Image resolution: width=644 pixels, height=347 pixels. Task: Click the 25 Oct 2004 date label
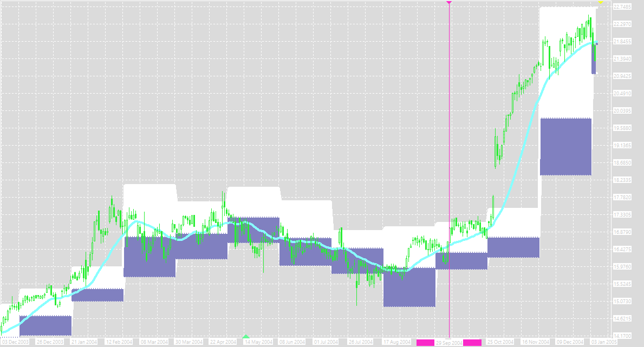[x=500, y=343]
